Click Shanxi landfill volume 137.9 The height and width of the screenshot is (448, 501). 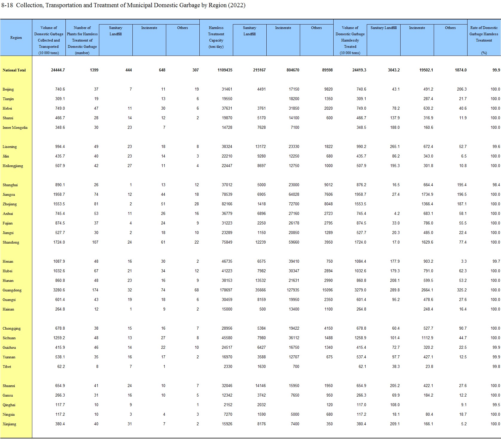[395, 118]
